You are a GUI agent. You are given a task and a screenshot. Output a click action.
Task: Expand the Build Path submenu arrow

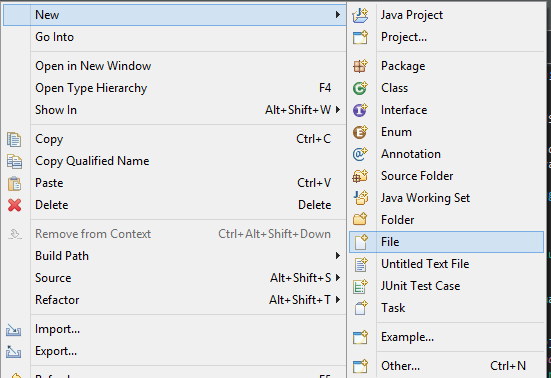338,256
